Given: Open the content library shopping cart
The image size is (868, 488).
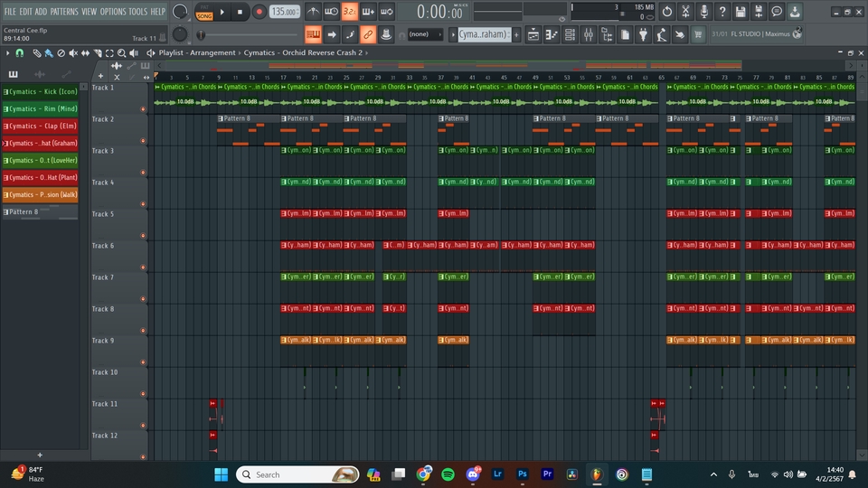Looking at the screenshot, I should click(x=698, y=34).
